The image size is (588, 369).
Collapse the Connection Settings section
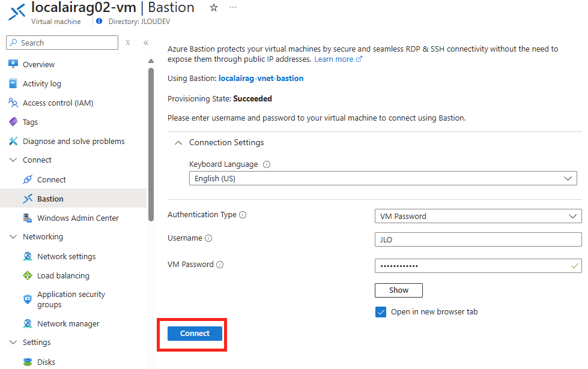(178, 143)
